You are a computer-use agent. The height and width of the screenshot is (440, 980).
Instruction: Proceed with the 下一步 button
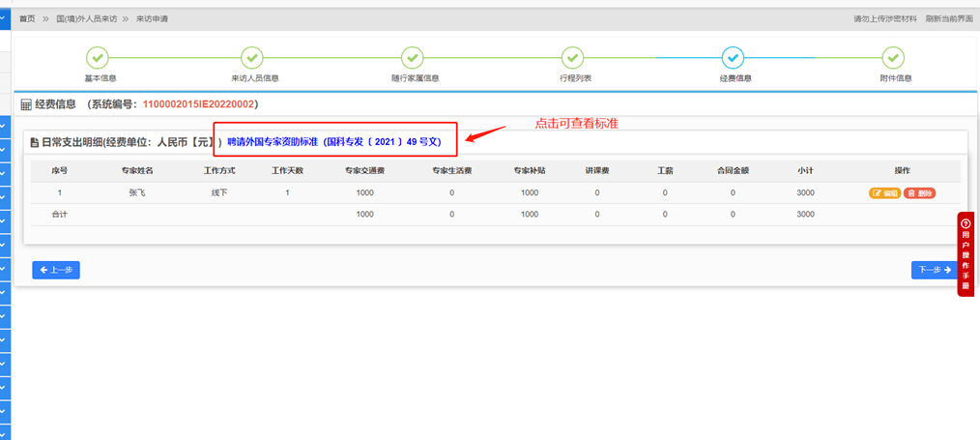pos(934,270)
